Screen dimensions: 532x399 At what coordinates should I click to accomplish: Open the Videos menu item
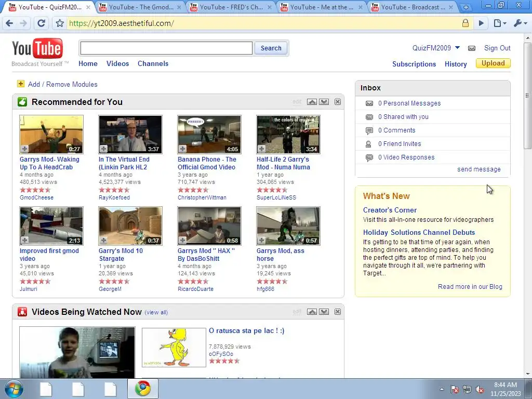click(x=118, y=63)
